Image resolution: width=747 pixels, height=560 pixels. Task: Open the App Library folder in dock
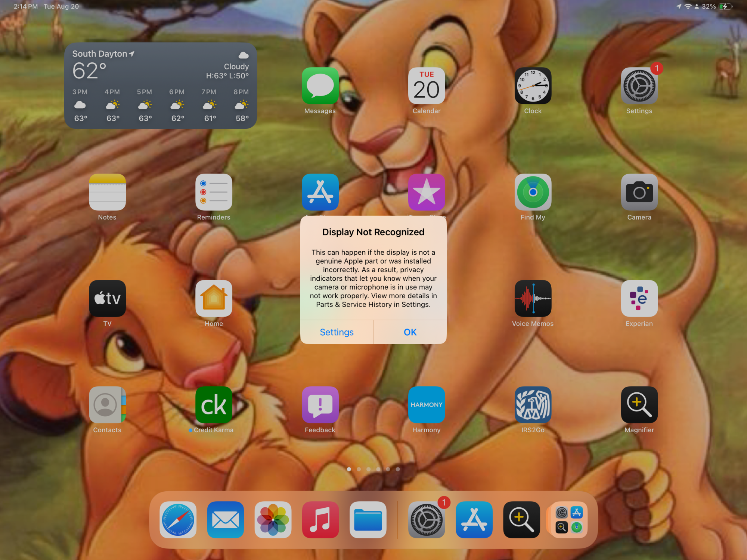tap(569, 520)
